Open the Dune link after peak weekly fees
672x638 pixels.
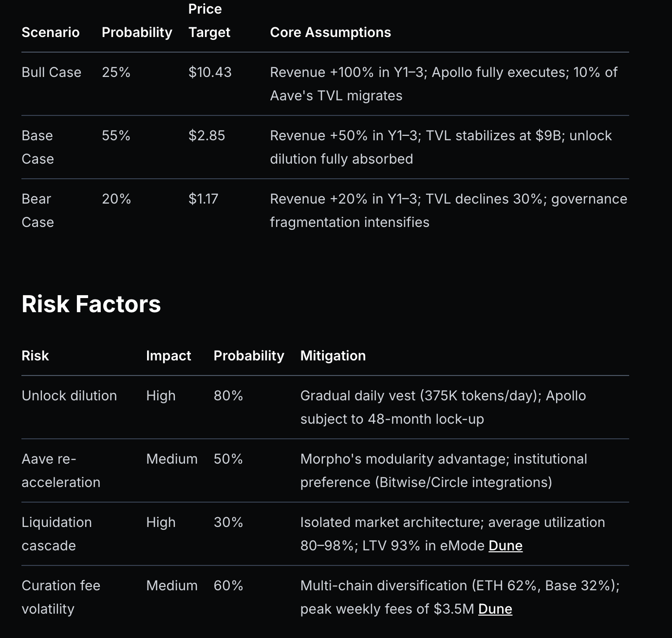click(495, 609)
